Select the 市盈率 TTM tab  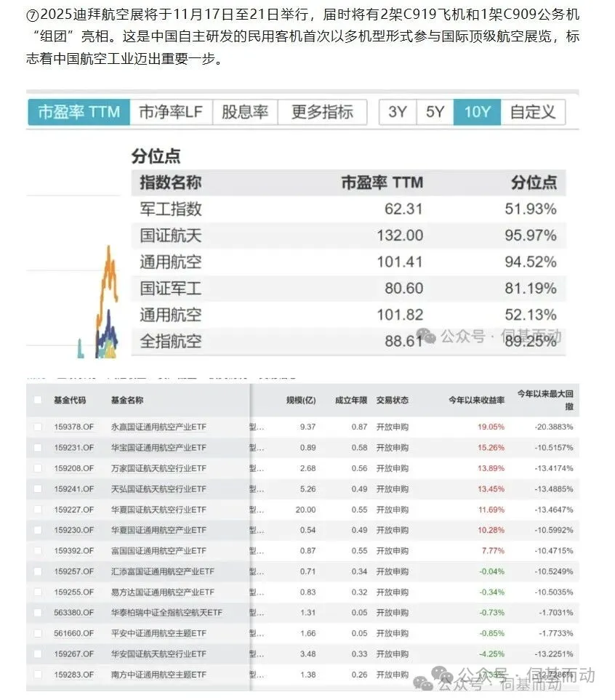coord(79,112)
